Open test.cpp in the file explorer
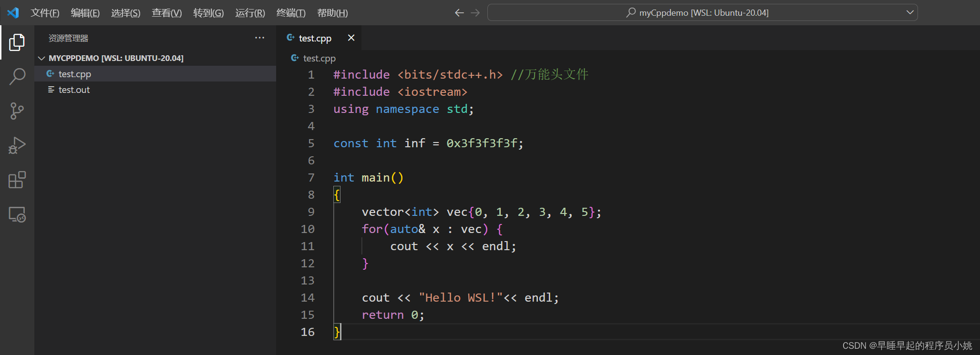This screenshot has height=355, width=980. [x=155, y=74]
